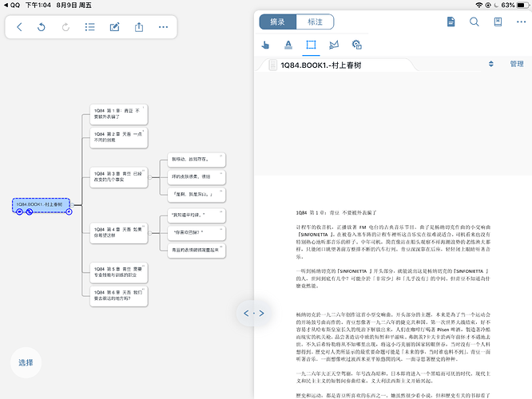The image size is (532, 399).
Task: Tap the 管理 manage button
Action: point(517,64)
